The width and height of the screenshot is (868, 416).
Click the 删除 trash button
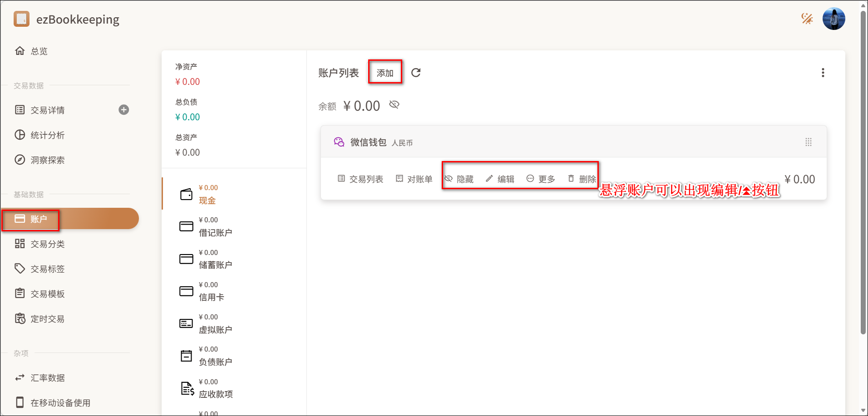click(x=582, y=179)
